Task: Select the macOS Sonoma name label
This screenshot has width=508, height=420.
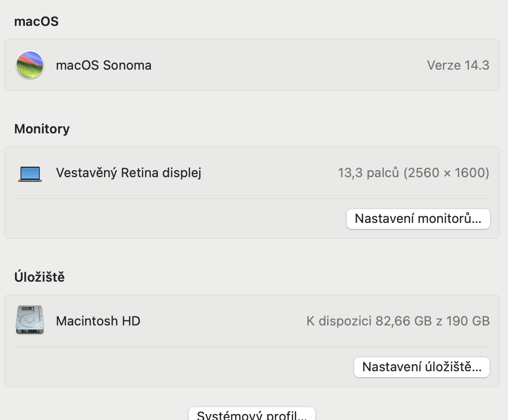Action: pyautogui.click(x=104, y=65)
